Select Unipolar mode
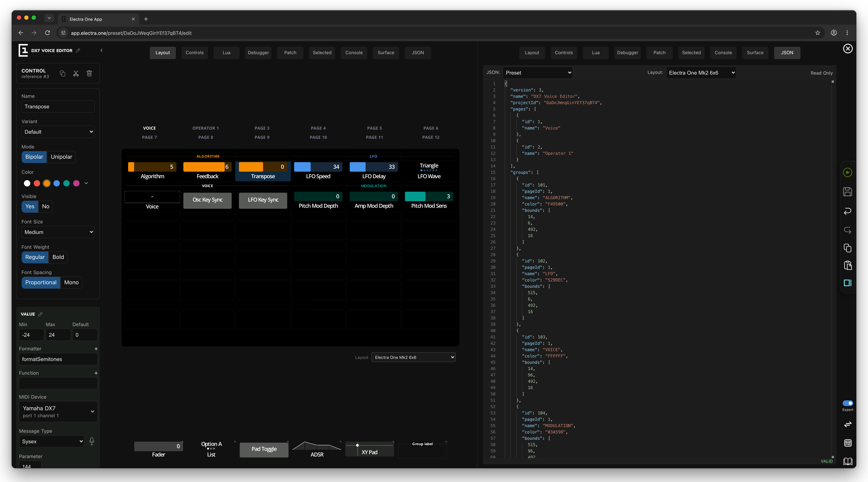 tap(61, 157)
